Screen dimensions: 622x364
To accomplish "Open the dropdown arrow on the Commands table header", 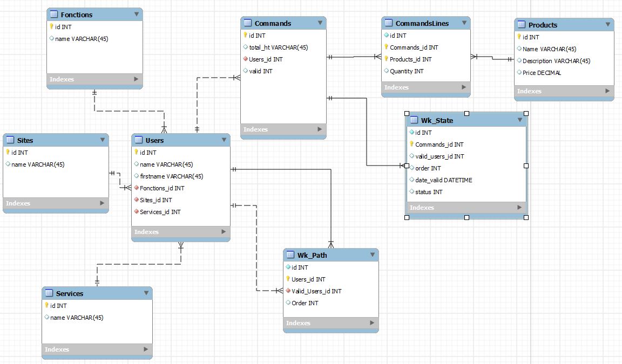I will [321, 23].
